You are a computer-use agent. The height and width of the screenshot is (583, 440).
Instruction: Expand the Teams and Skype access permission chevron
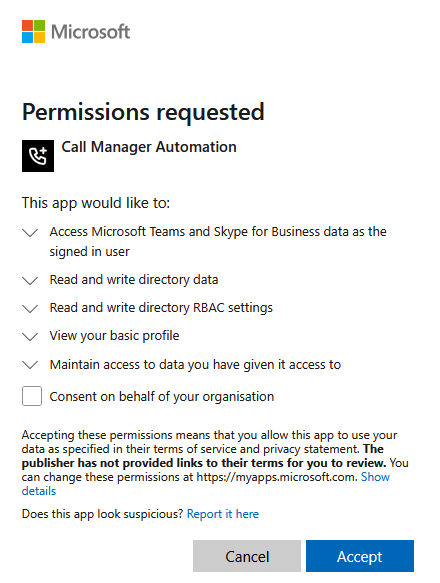(x=30, y=233)
